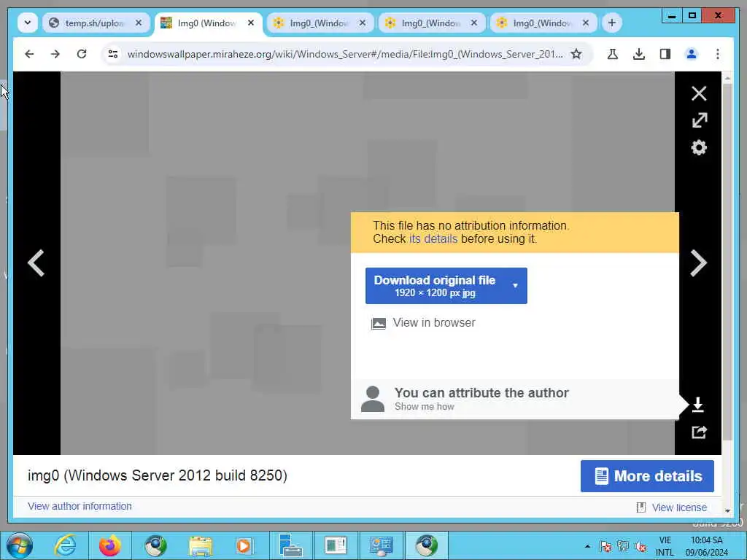Enter fullscreen with the expand arrows icon
This screenshot has height=560, width=747.
coord(699,120)
